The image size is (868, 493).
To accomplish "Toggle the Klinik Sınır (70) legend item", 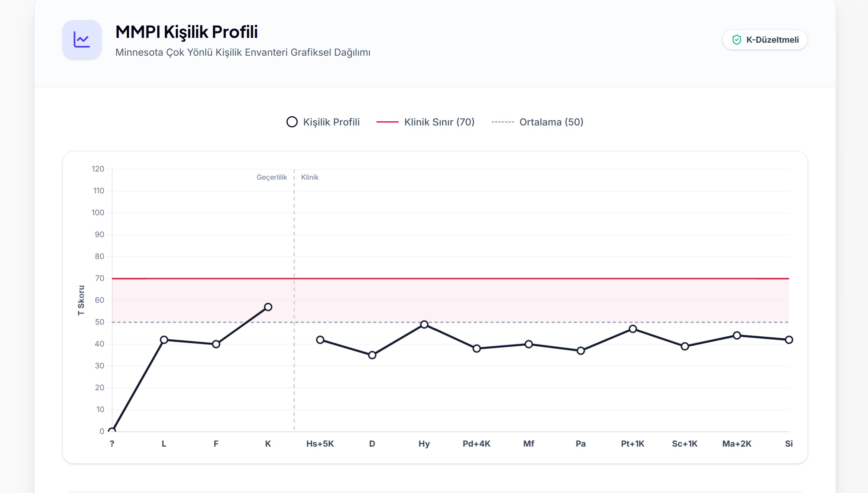I will coord(425,122).
